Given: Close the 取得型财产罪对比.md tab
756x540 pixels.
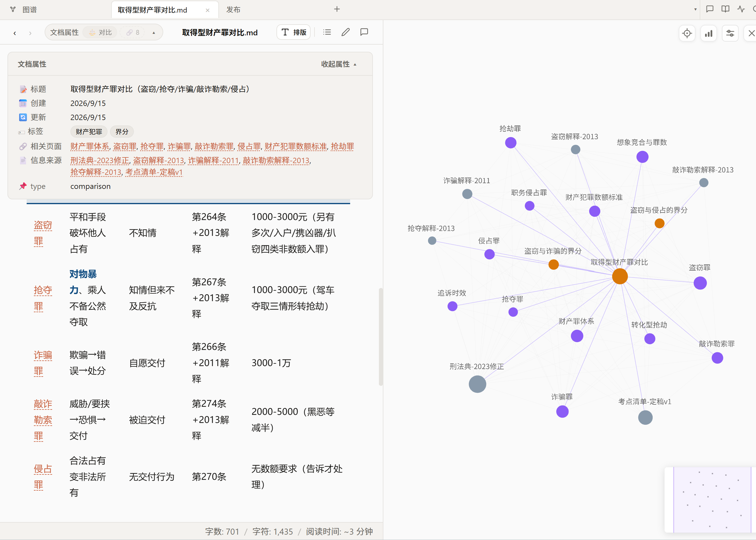Looking at the screenshot, I should 208,10.
